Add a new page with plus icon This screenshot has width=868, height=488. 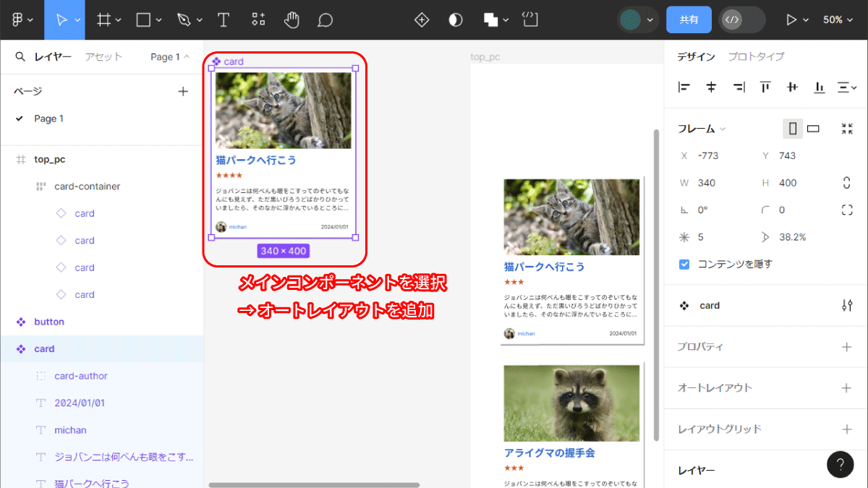(x=183, y=91)
